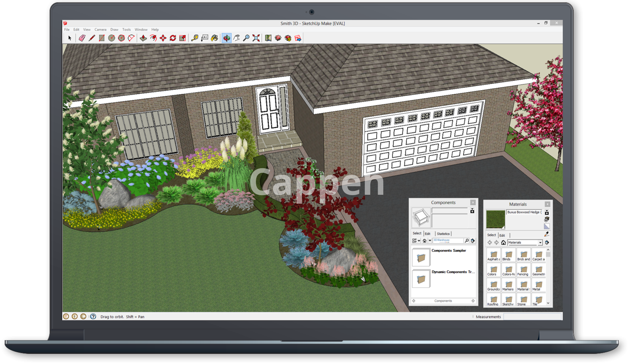This screenshot has width=630, height=364.
Task: Choose the Tape Measure tool
Action: (195, 38)
